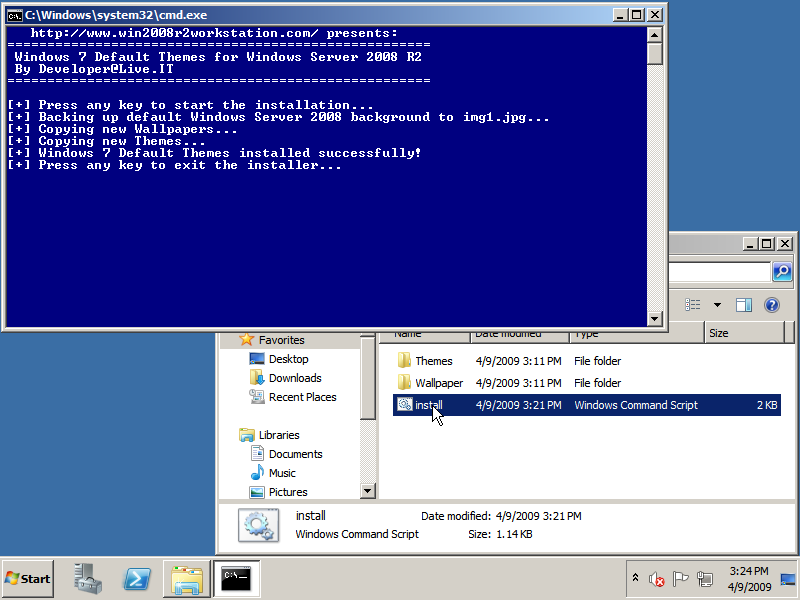Click the Size: 1.14 KB text in details pane
The height and width of the screenshot is (600, 800).
500,534
